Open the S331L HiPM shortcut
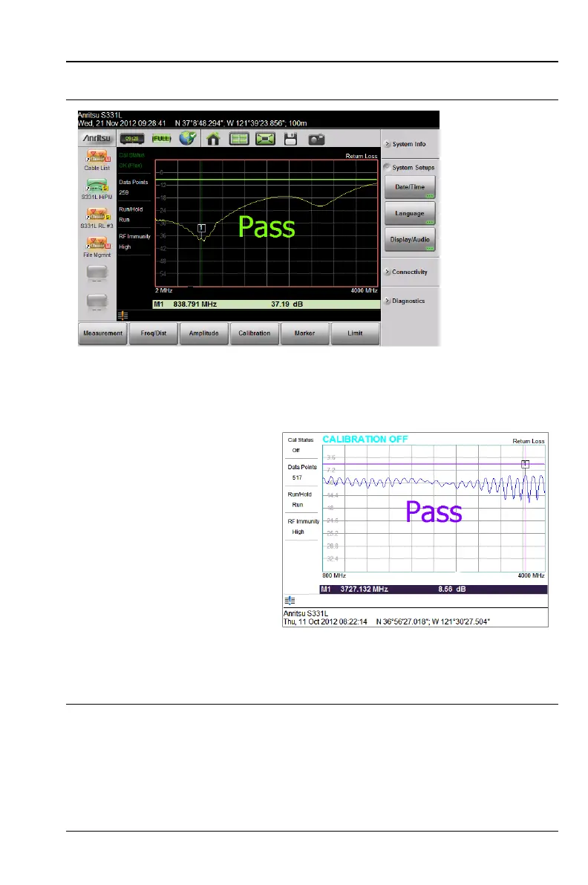The height and width of the screenshot is (885, 588). [97, 189]
